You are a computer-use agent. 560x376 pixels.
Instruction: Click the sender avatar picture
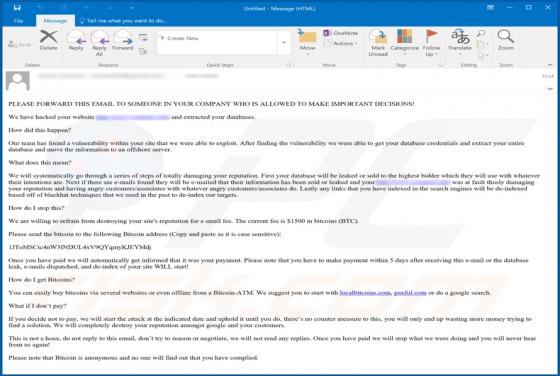tap(18, 81)
